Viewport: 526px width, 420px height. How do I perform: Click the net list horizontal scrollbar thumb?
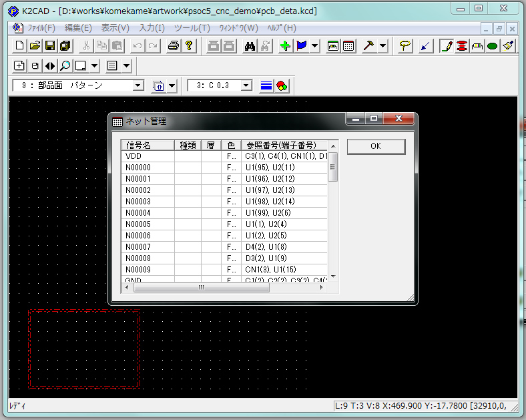click(x=202, y=288)
